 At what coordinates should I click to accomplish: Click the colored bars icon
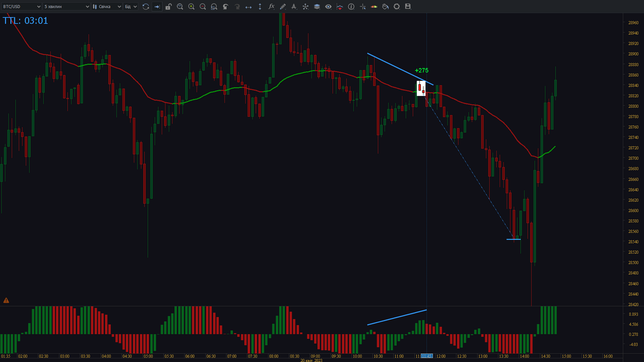pos(374,6)
